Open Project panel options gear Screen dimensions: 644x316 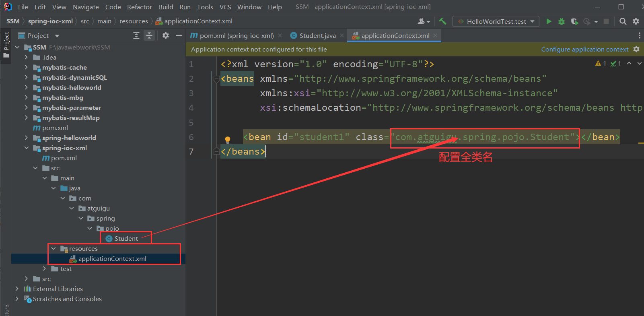point(166,36)
